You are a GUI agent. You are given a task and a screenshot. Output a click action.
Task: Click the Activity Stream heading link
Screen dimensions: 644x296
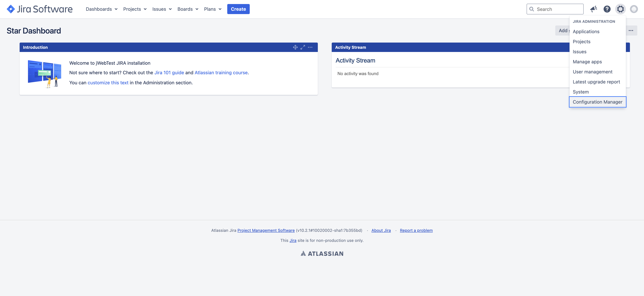(x=355, y=61)
